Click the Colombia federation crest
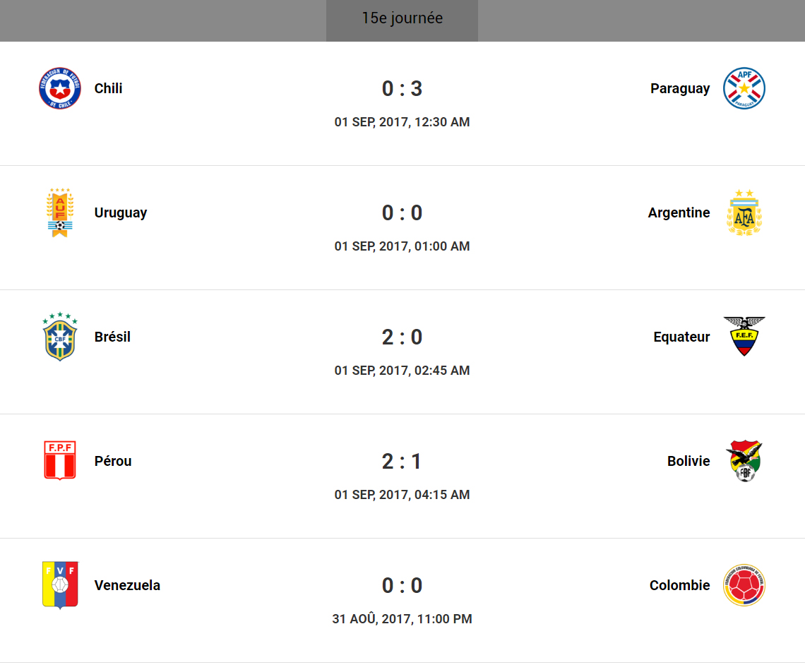Image resolution: width=805 pixels, height=672 pixels. (744, 585)
